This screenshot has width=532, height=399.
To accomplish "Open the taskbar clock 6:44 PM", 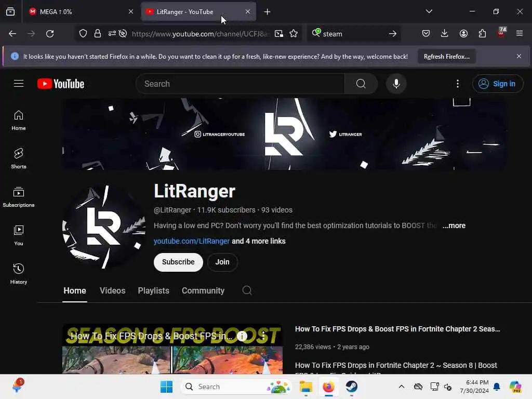I will click(474, 387).
